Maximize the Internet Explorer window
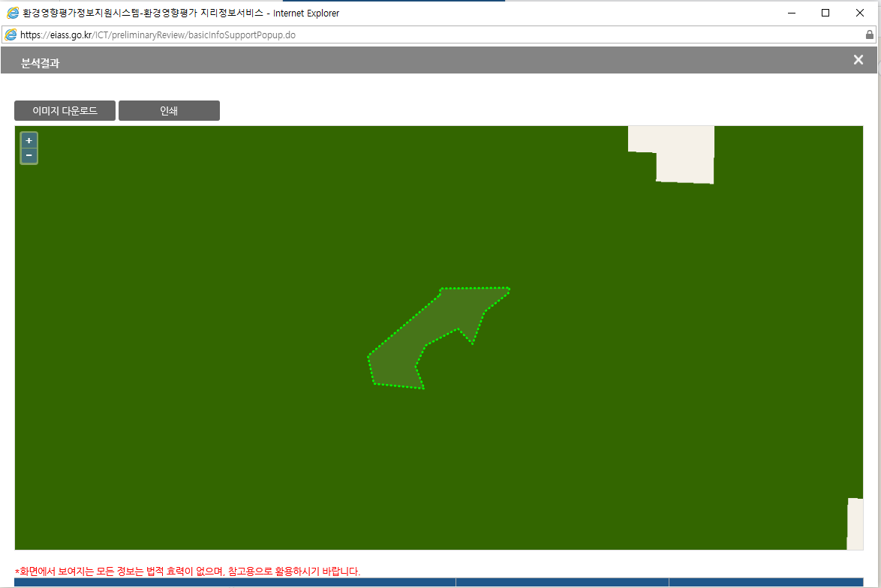 pos(825,13)
